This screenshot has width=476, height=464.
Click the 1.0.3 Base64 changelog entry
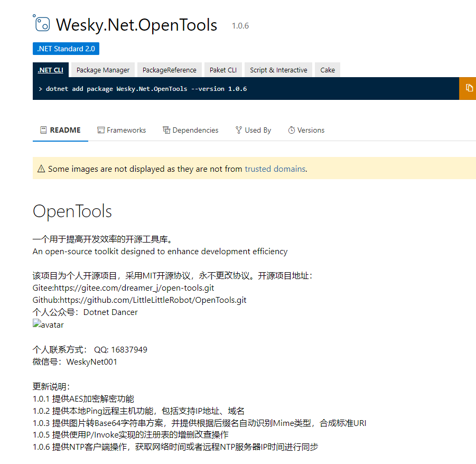pos(200,423)
